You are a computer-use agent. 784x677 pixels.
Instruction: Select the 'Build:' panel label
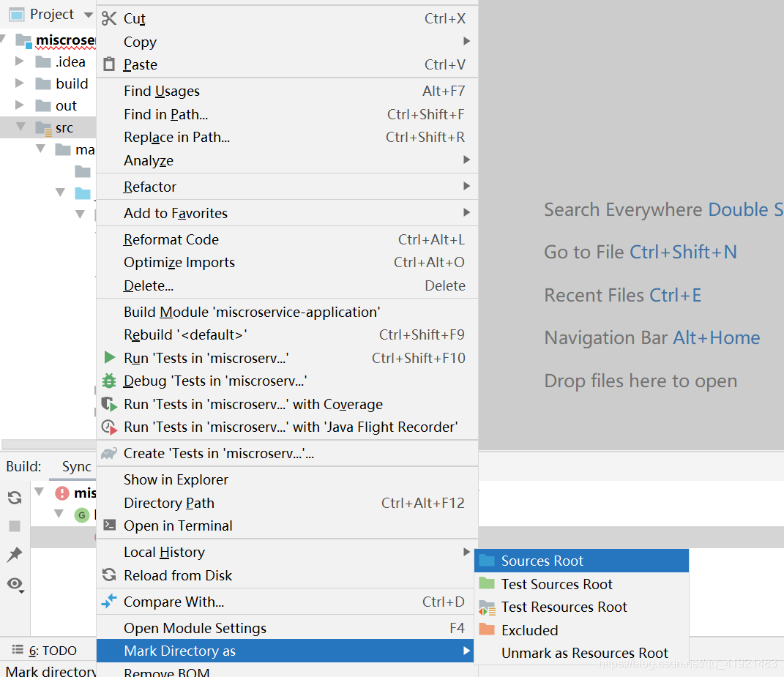[x=23, y=466]
